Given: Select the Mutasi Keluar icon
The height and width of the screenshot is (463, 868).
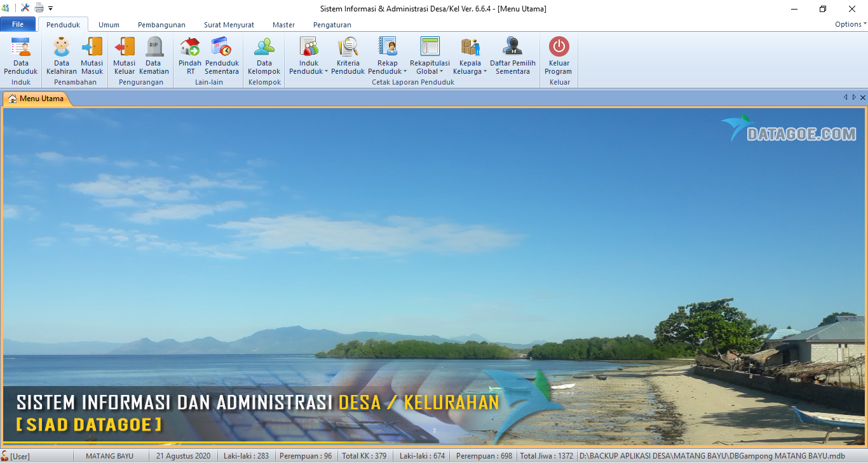Looking at the screenshot, I should [x=125, y=48].
